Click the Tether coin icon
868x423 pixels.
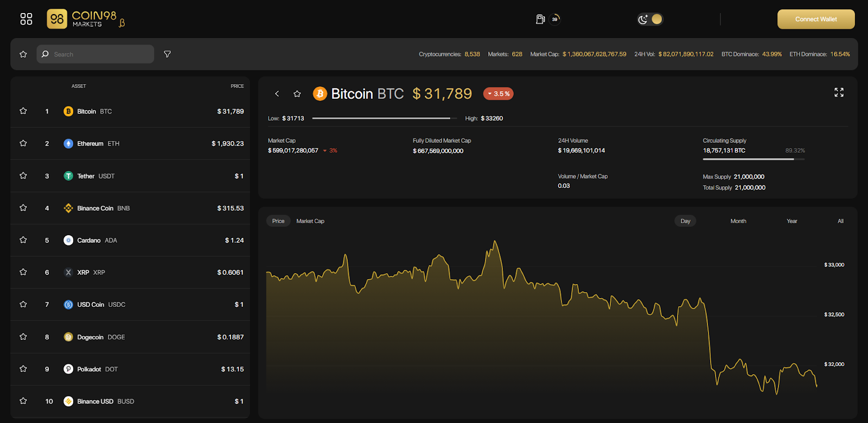point(68,176)
